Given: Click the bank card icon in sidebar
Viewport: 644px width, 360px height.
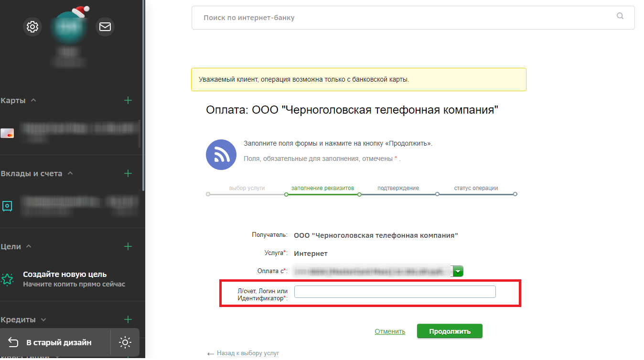Looking at the screenshot, I should 7,133.
